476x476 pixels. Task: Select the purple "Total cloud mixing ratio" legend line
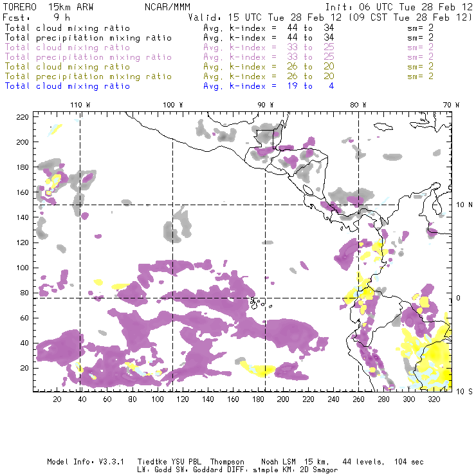pos(68,48)
